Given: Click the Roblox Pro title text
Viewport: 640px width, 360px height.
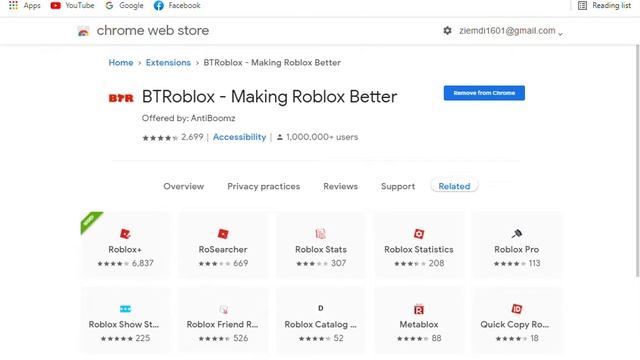Looking at the screenshot, I should click(x=517, y=249).
